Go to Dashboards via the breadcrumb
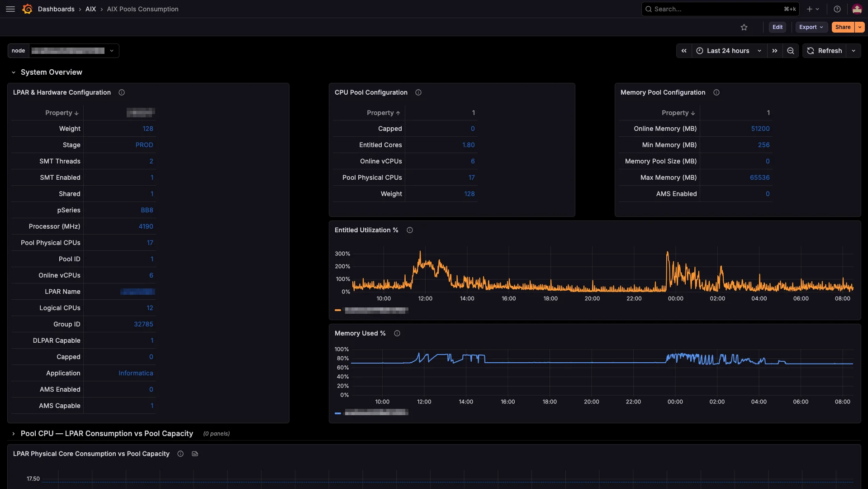Image resolution: width=868 pixels, height=489 pixels. [56, 9]
